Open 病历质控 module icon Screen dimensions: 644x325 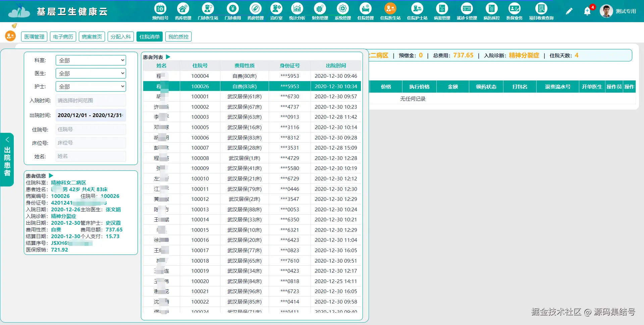(492, 8)
